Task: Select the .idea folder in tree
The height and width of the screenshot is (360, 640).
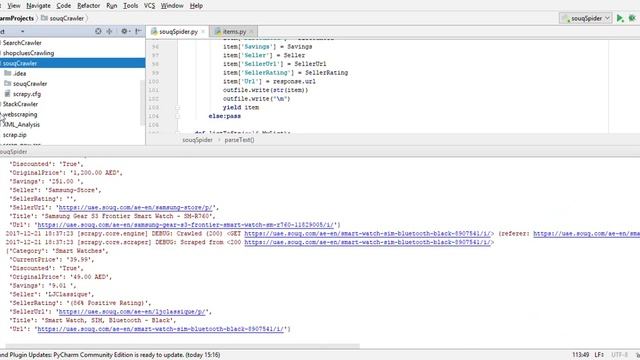Action: click(19, 73)
